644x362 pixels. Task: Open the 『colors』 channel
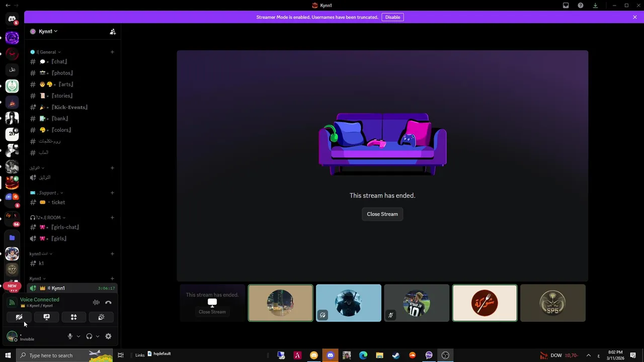coord(72,130)
